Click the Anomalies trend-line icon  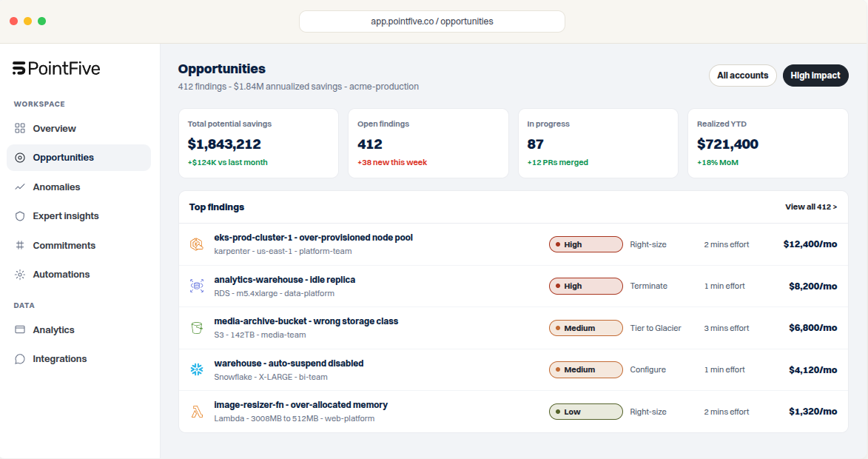click(x=20, y=187)
